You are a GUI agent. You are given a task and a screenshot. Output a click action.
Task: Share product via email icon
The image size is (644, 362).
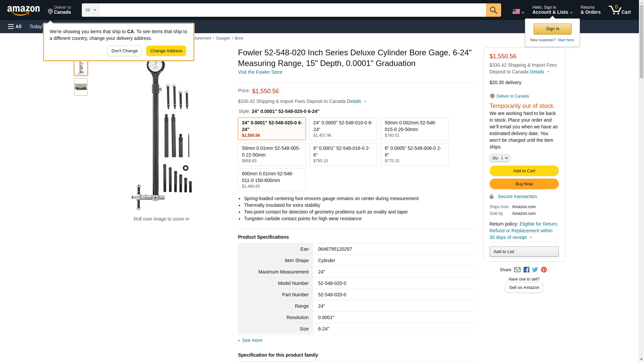[x=517, y=270]
